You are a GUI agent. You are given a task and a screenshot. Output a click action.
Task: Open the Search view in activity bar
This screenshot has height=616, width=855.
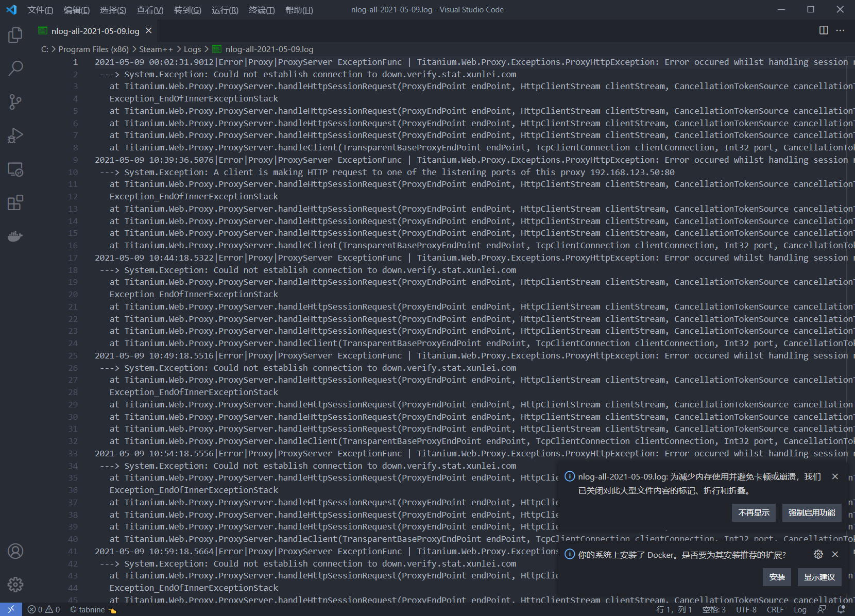click(x=15, y=69)
